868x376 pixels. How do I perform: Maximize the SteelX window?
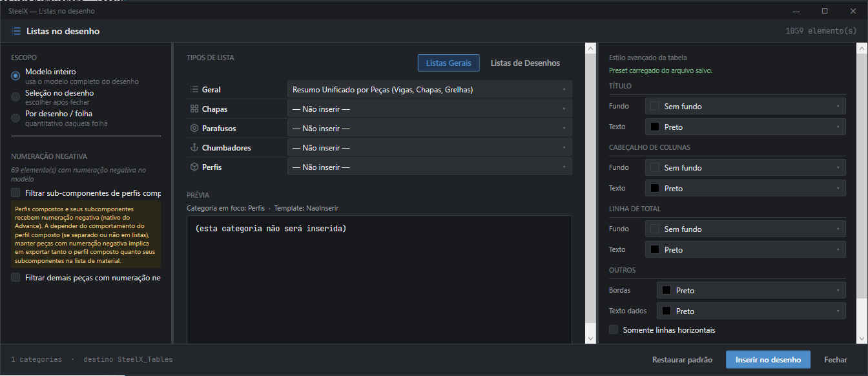[x=825, y=11]
